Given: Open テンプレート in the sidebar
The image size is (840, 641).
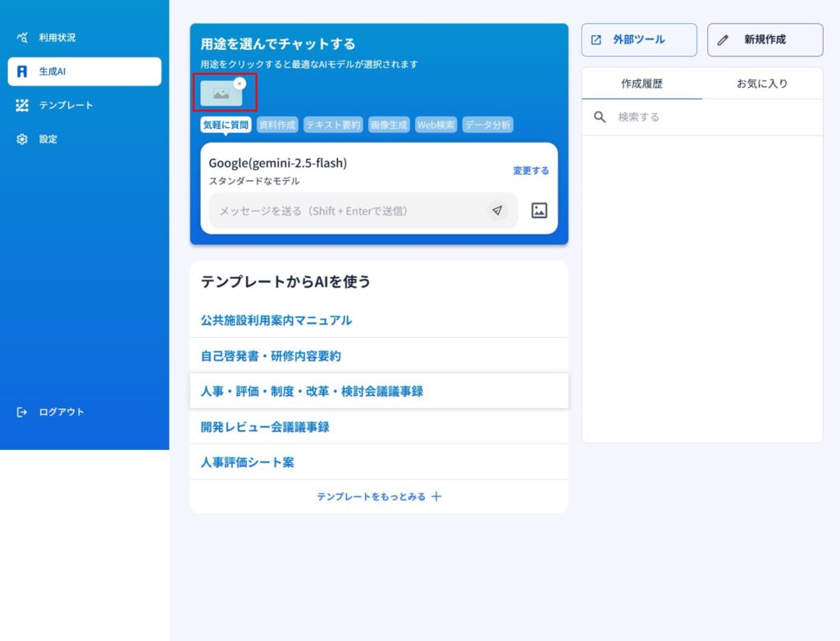Looking at the screenshot, I should 66,105.
